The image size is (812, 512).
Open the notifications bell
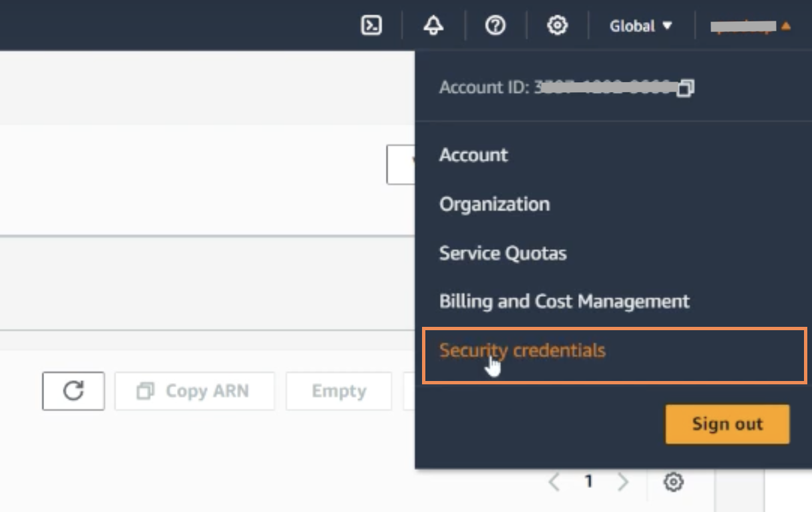pos(433,26)
